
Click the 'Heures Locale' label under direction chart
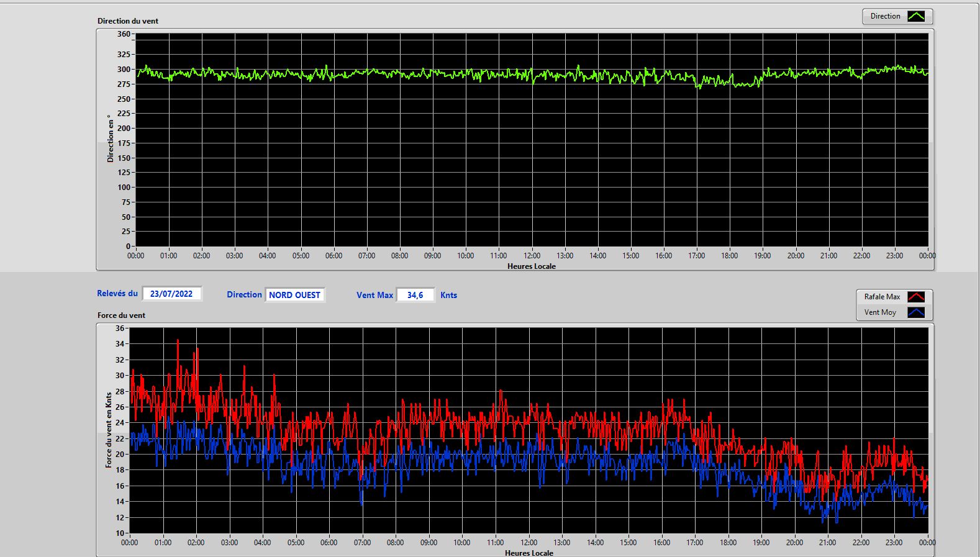532,266
